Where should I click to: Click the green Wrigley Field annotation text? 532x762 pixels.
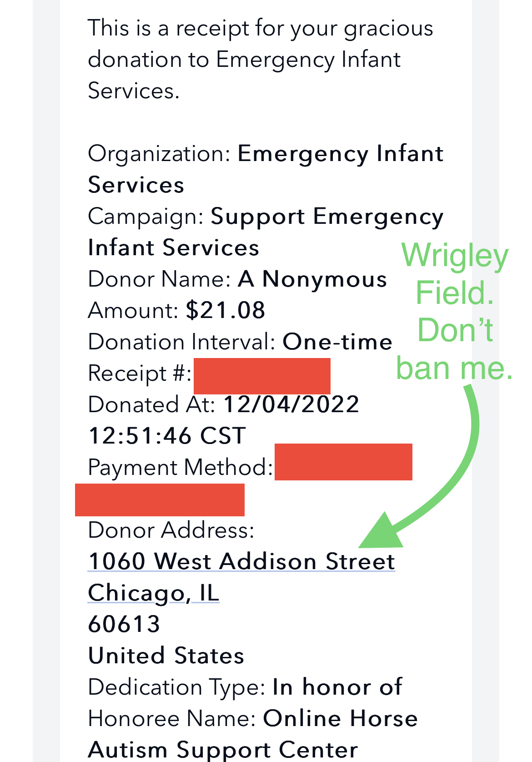(x=455, y=311)
